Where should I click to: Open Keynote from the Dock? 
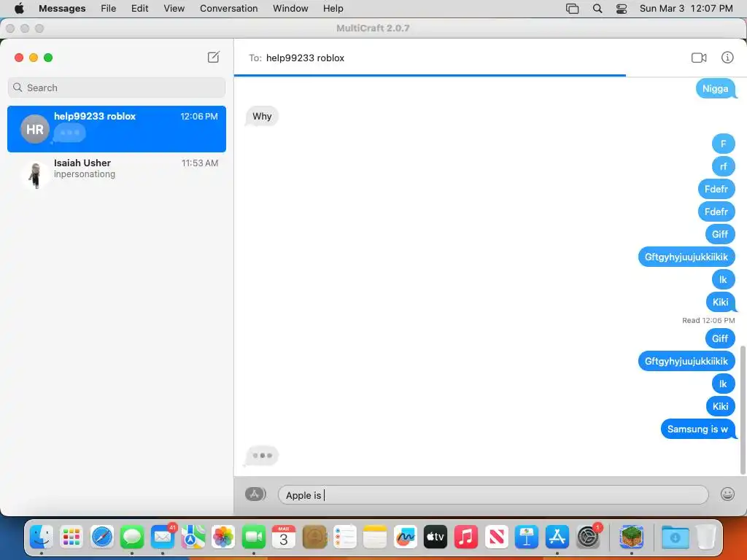(x=527, y=537)
